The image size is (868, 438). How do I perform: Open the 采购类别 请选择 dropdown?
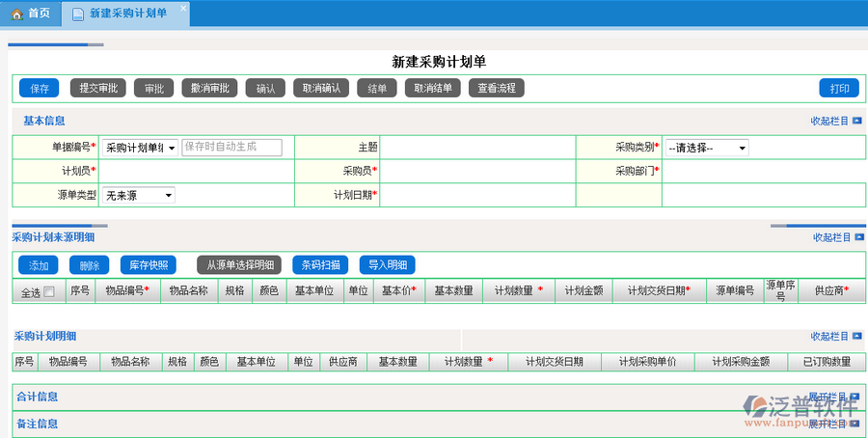tap(706, 149)
